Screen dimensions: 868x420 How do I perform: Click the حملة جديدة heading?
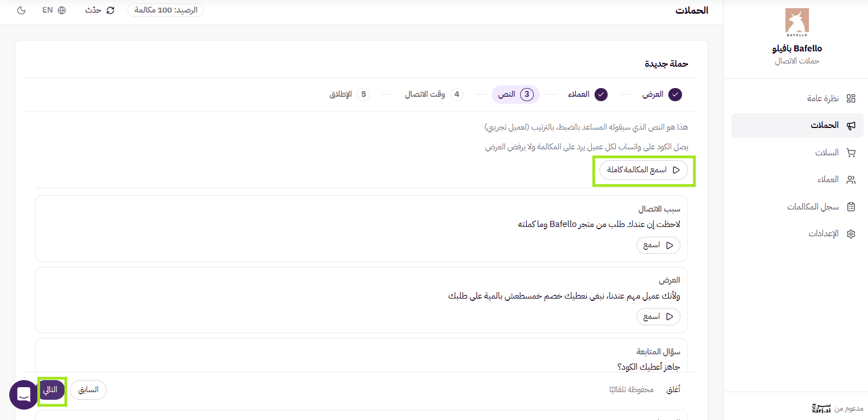pos(666,64)
